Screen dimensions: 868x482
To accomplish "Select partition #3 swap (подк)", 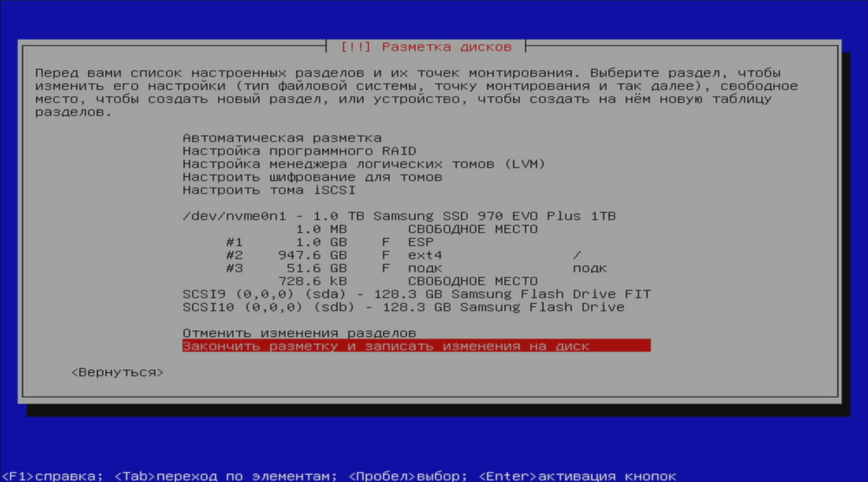I will click(417, 268).
